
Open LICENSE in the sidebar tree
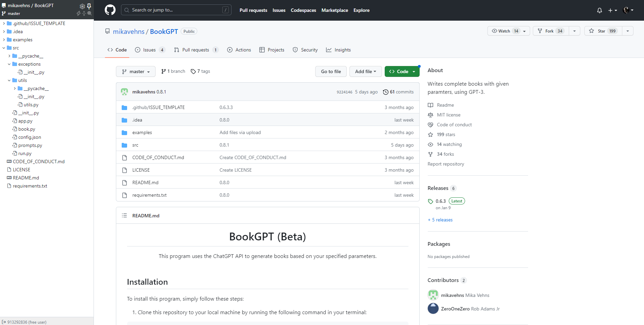(x=21, y=170)
